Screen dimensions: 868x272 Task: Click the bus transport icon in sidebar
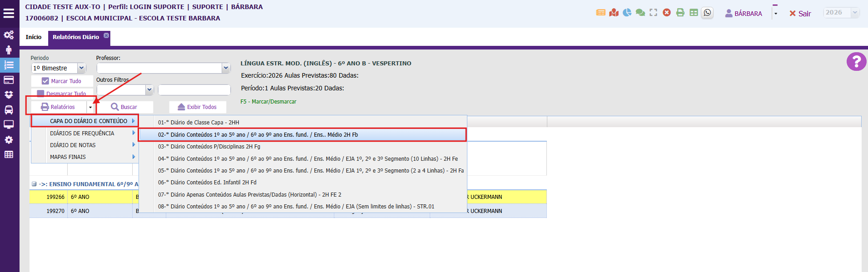pos(9,110)
